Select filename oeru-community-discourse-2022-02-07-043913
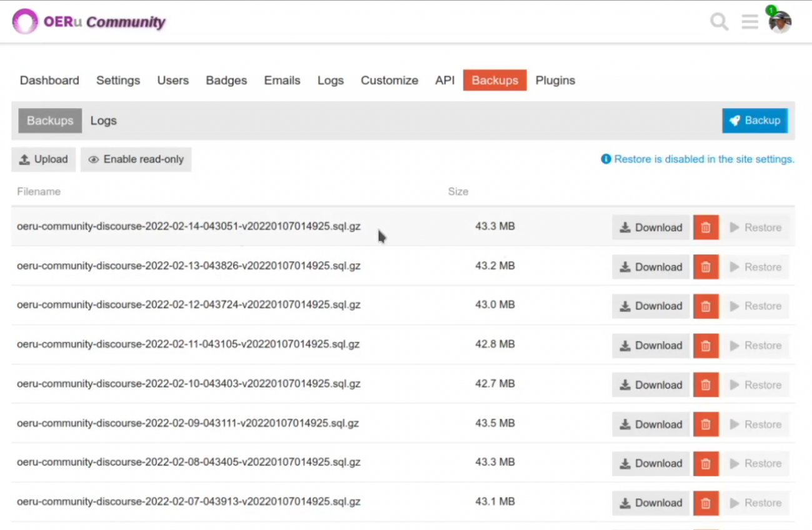Screen dimensions: 812x530 point(189,502)
